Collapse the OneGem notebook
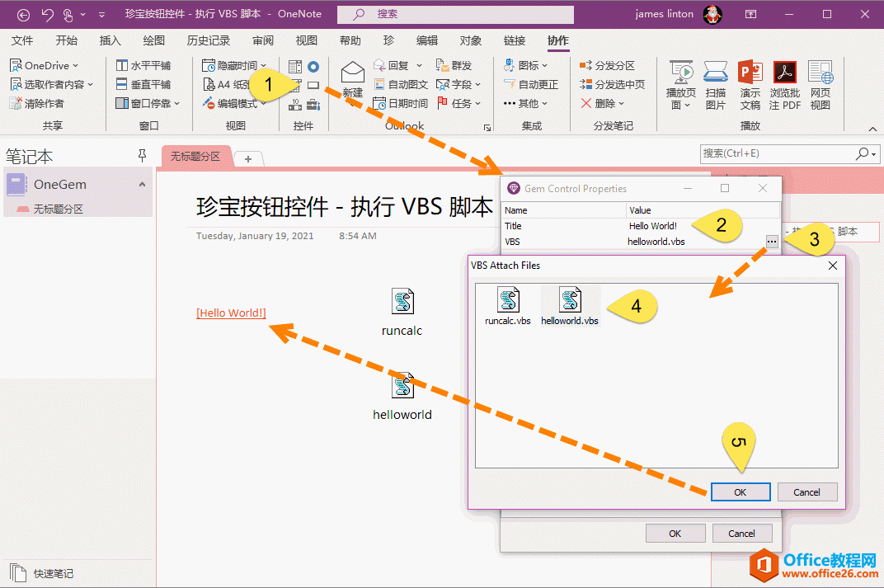 click(142, 185)
